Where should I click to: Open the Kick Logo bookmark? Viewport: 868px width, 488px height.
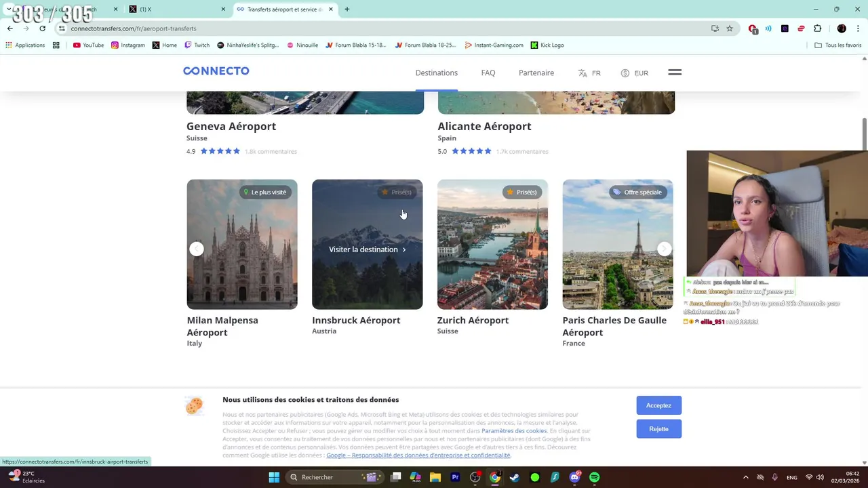pos(547,45)
